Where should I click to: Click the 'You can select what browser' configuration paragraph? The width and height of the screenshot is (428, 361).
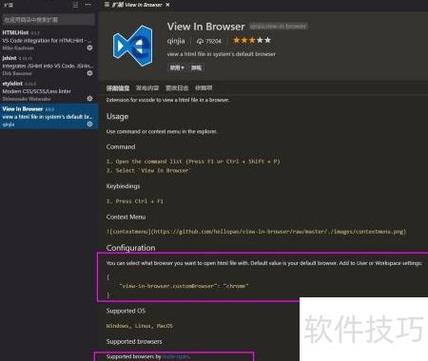coord(264,263)
